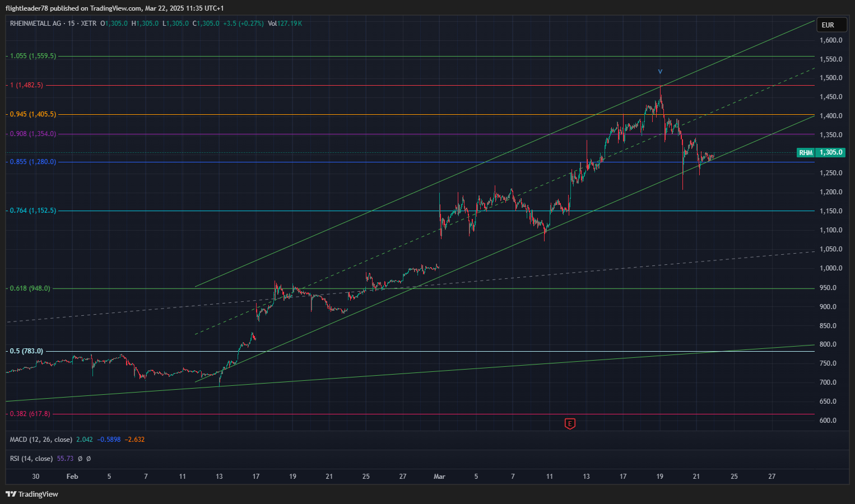
Task: Click the 1,200.0 price axis label
Action: coord(831,192)
